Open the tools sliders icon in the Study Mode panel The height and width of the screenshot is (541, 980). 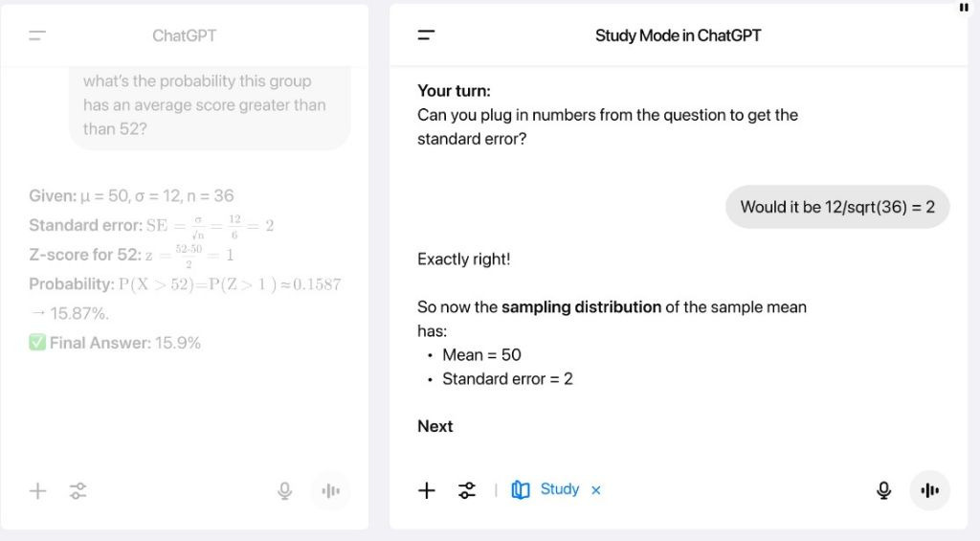click(x=466, y=490)
